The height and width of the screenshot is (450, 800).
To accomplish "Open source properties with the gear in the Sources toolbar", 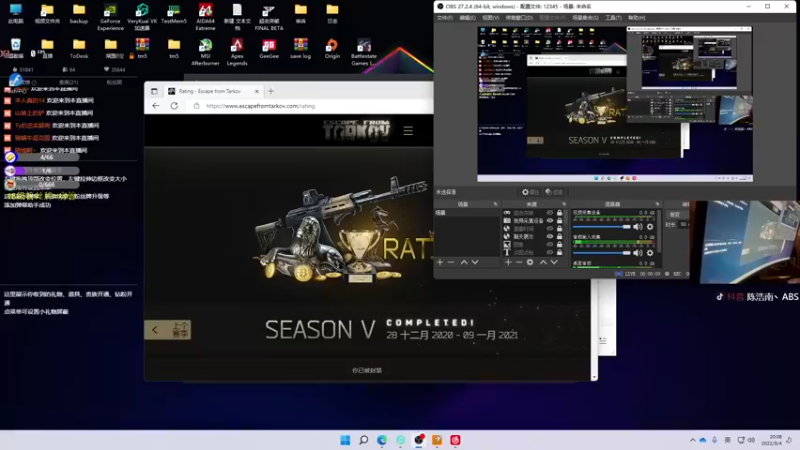I will pyautogui.click(x=530, y=262).
